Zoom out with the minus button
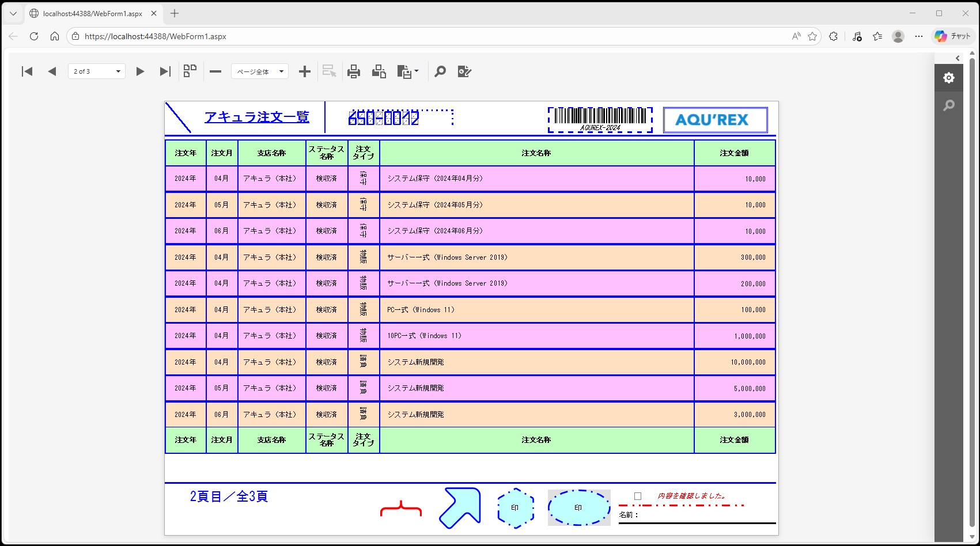The height and width of the screenshot is (546, 980). coord(215,71)
